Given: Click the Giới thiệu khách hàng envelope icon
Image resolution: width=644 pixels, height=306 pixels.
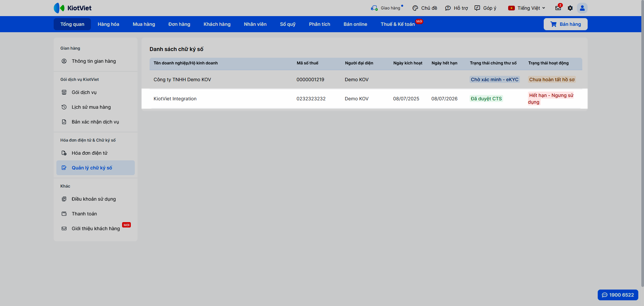Looking at the screenshot, I should point(64,228).
